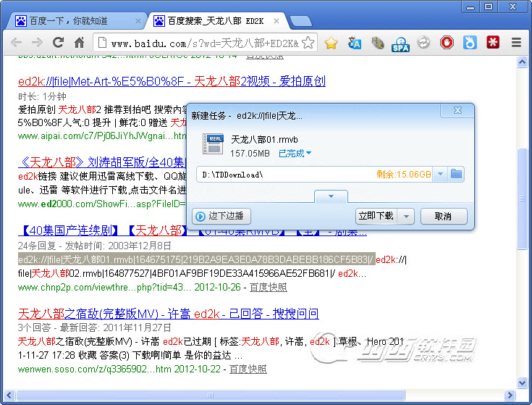The height and width of the screenshot is (405, 532).
Task: Open the translate extension icon
Action: (354, 43)
